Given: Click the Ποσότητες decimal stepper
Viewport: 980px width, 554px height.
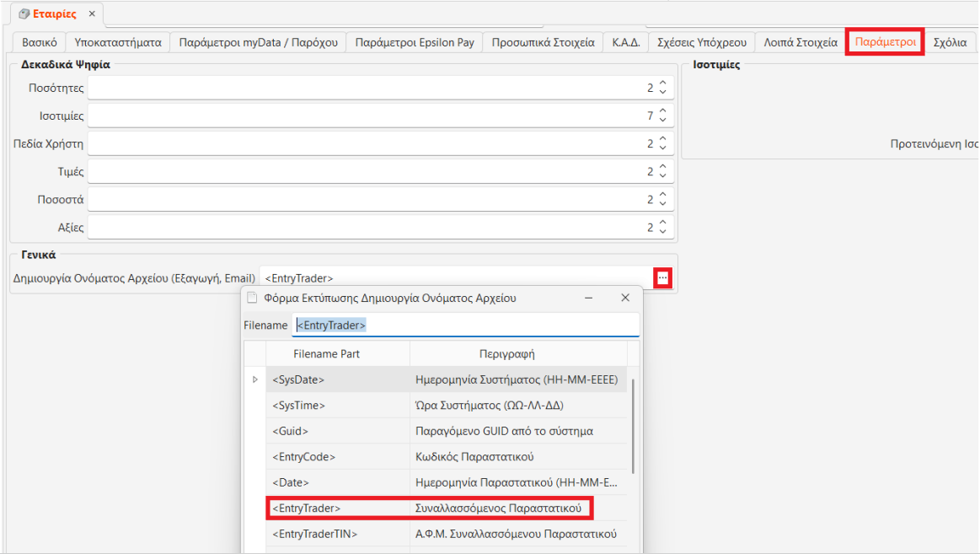Looking at the screenshot, I should click(662, 88).
